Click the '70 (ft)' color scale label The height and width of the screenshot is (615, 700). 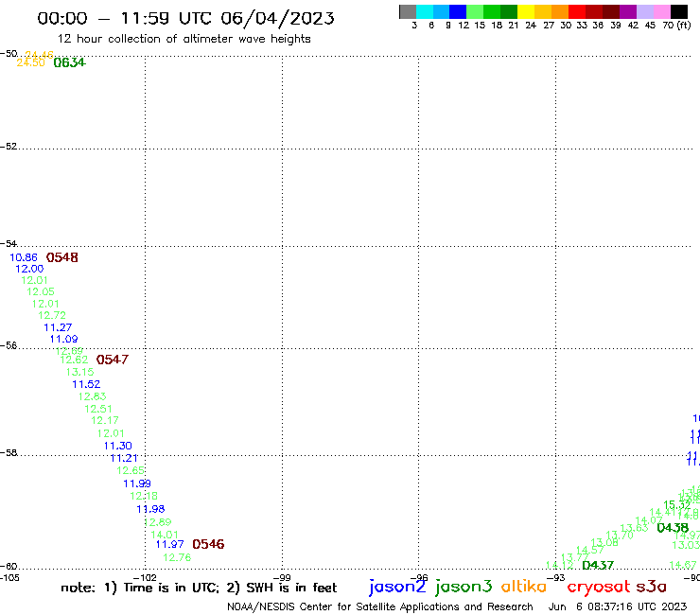click(676, 25)
